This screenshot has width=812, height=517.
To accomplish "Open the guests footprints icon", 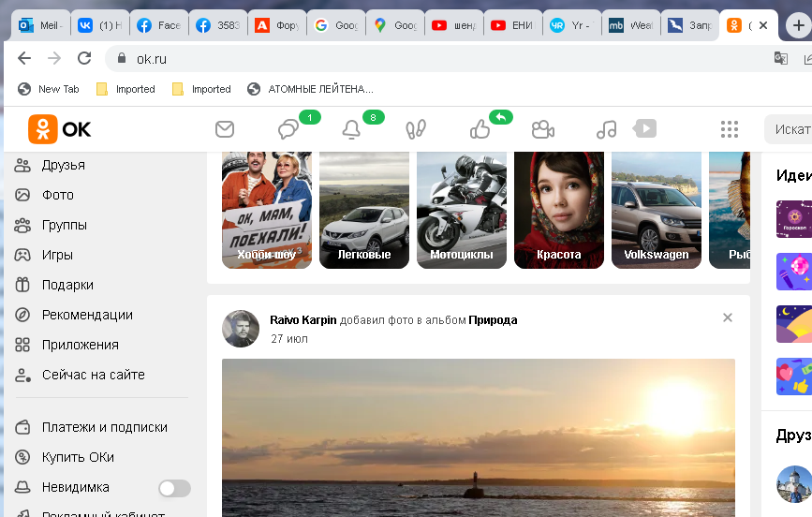I will pos(416,129).
